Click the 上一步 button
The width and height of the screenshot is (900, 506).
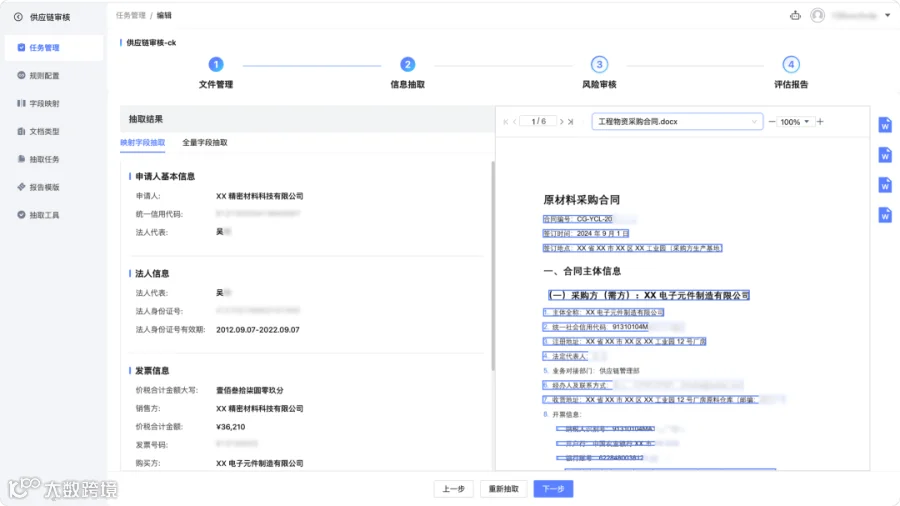coord(453,489)
